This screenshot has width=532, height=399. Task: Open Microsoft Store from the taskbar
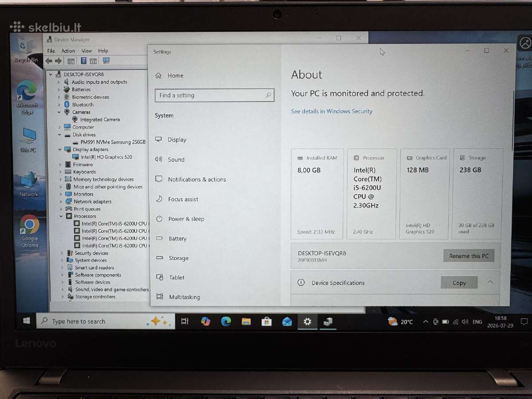tap(266, 321)
